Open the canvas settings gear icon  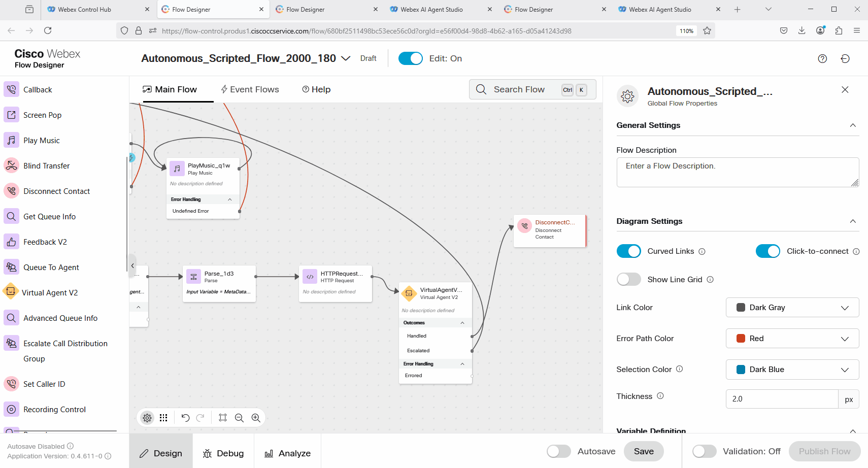147,418
